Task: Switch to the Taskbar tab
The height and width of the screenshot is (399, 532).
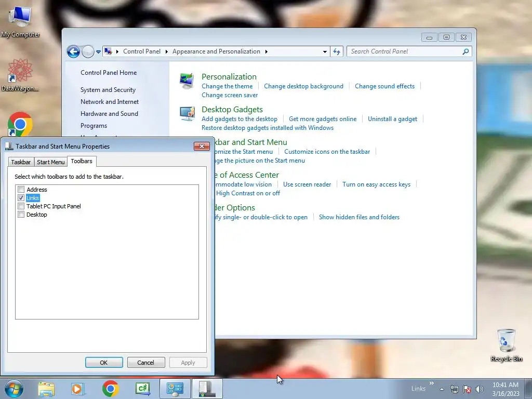Action: pos(21,162)
